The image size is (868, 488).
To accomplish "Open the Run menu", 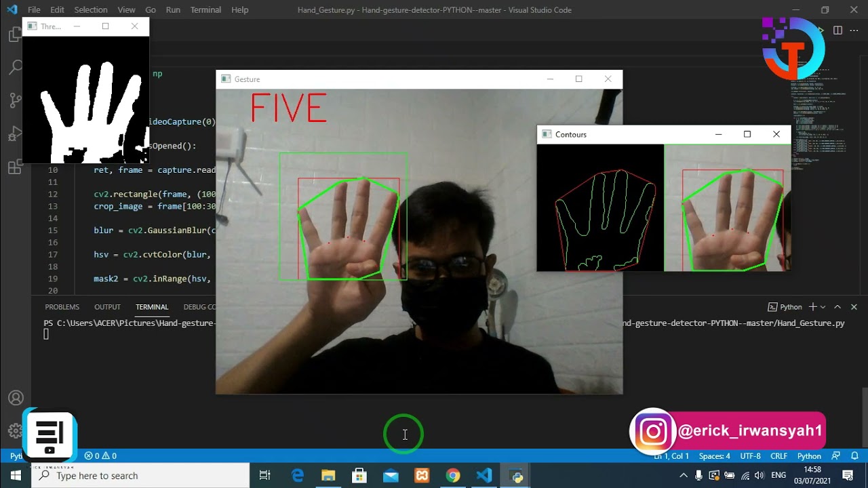I will [173, 10].
